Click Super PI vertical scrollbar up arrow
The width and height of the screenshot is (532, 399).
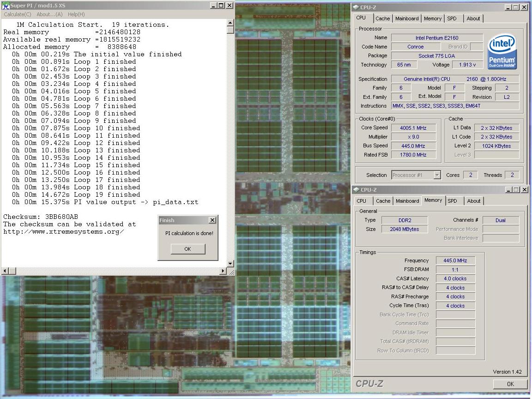[230, 23]
